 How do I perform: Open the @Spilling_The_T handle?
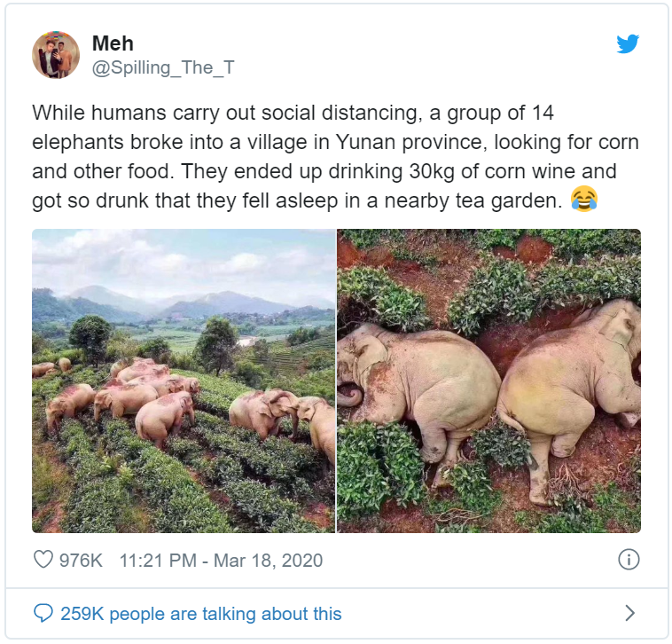163,67
